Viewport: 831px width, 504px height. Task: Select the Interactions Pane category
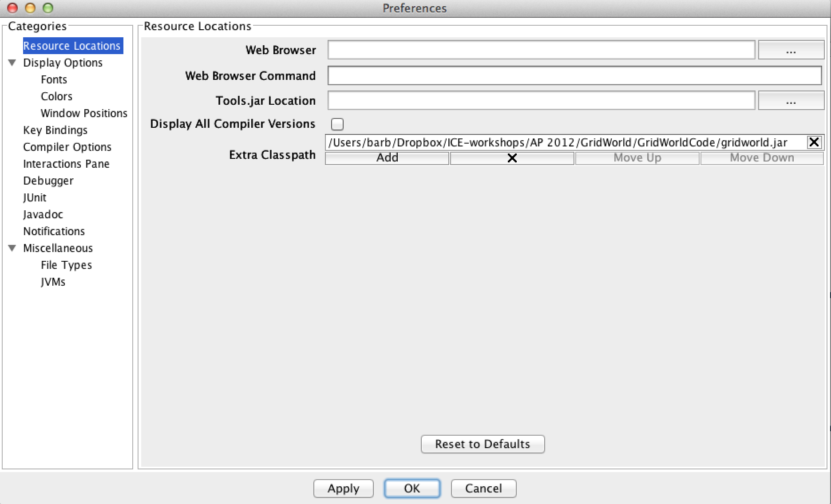click(x=66, y=164)
